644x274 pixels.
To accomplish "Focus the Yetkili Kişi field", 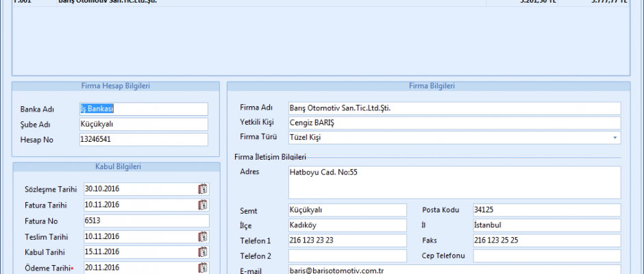I will point(454,123).
